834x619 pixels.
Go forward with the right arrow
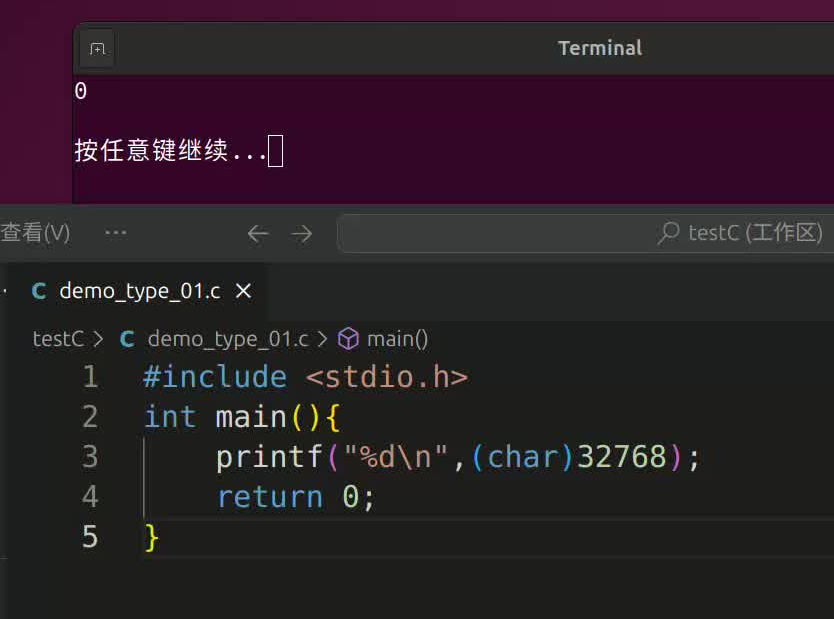coord(302,233)
